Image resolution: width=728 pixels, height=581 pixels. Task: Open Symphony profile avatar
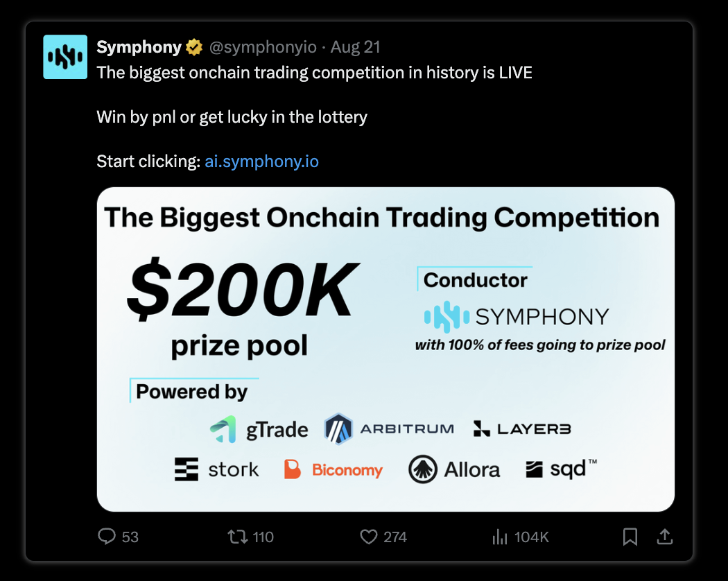[65, 57]
